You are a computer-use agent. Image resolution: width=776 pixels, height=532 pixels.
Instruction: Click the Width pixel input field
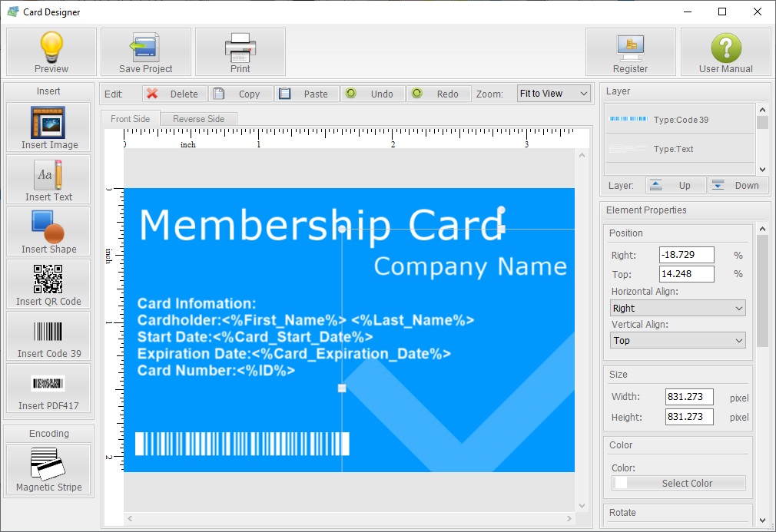(688, 396)
